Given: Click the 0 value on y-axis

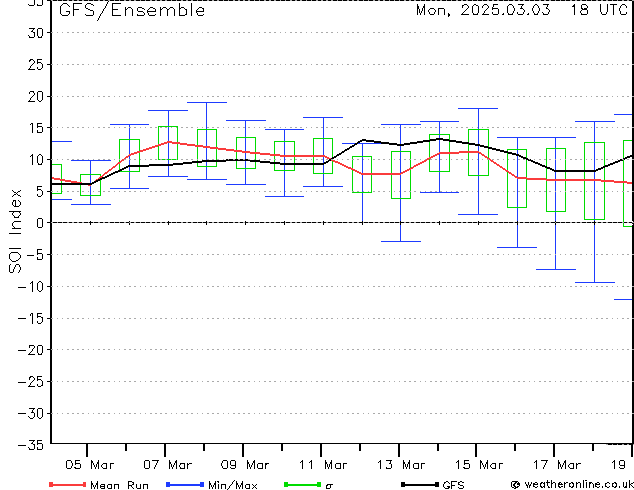Looking at the screenshot, I should (x=40, y=223).
